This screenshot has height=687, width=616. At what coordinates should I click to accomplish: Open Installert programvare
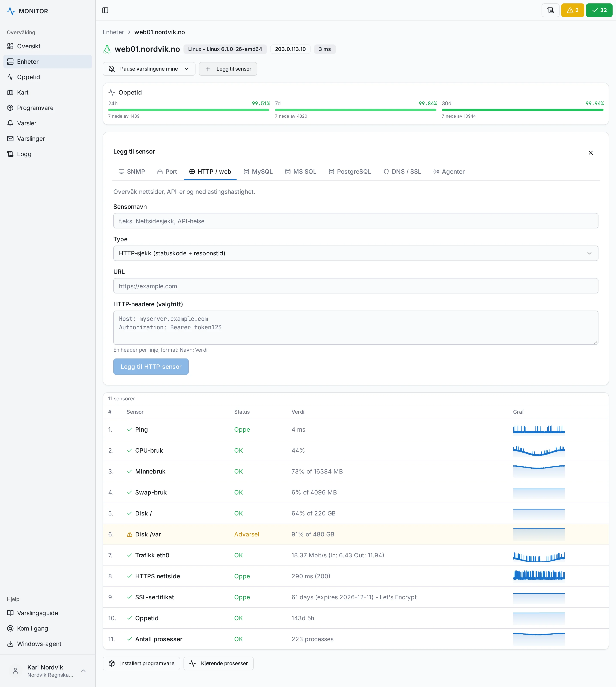[142, 663]
